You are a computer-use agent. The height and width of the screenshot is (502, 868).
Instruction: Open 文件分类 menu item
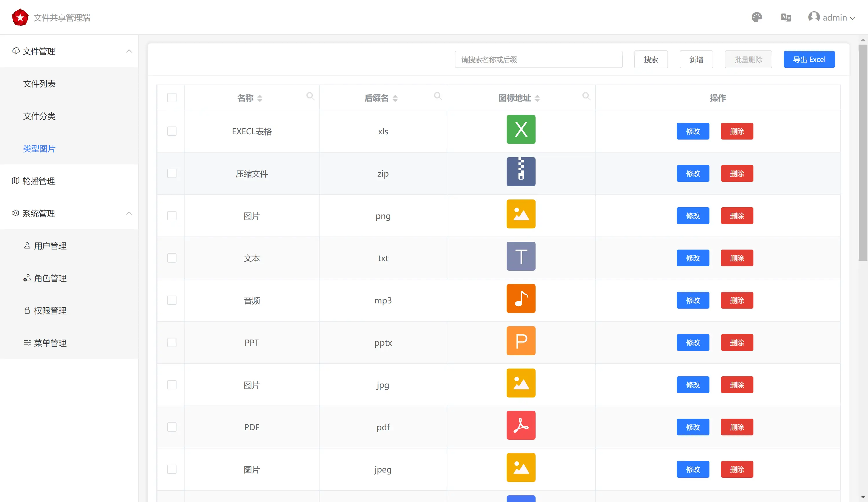pyautogui.click(x=69, y=116)
